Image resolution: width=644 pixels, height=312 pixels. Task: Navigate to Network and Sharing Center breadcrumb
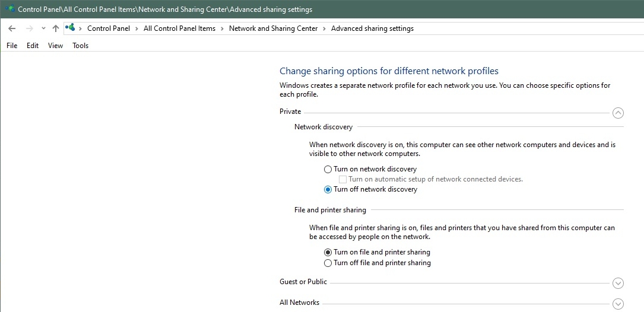point(273,28)
